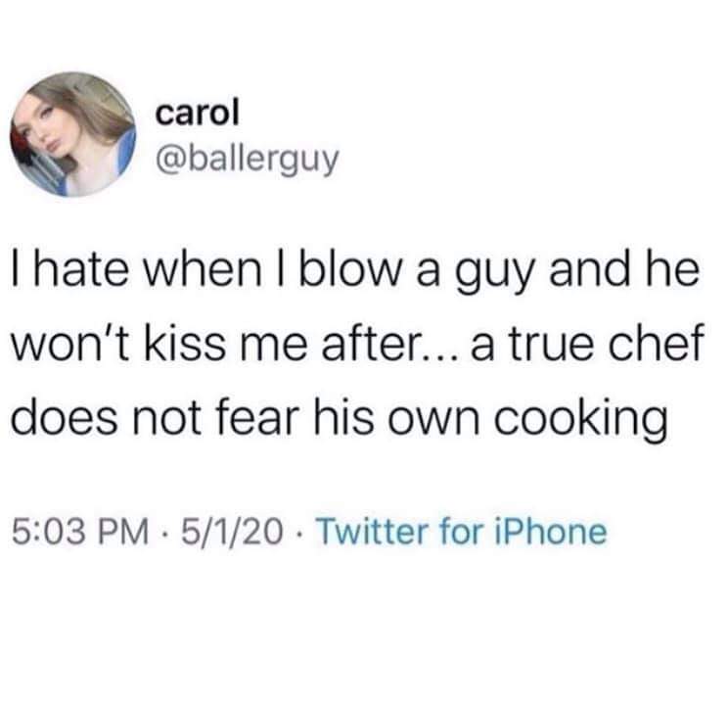Click the first line of the tweet text
The image size is (728, 703).
point(355,273)
